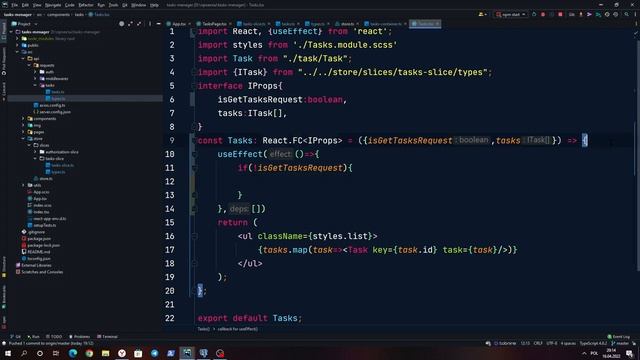Select the App.tsx file in project tree
Screen dimensions: 640x360
pos(40,198)
